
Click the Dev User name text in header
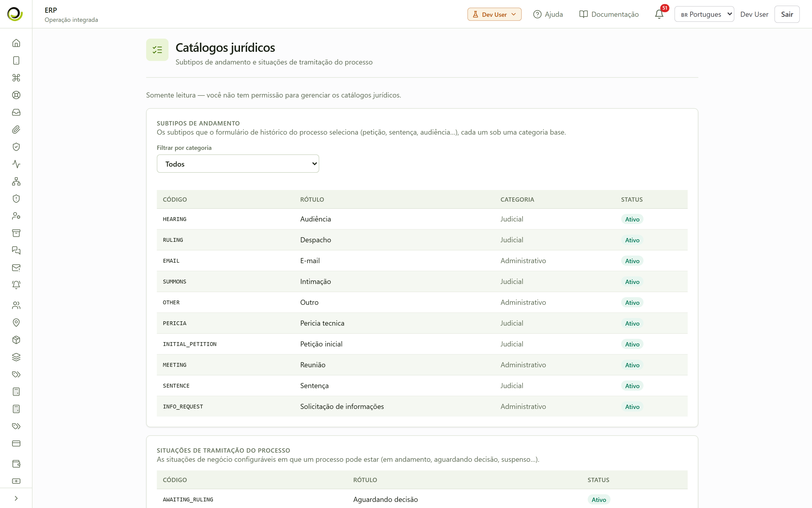click(x=754, y=14)
